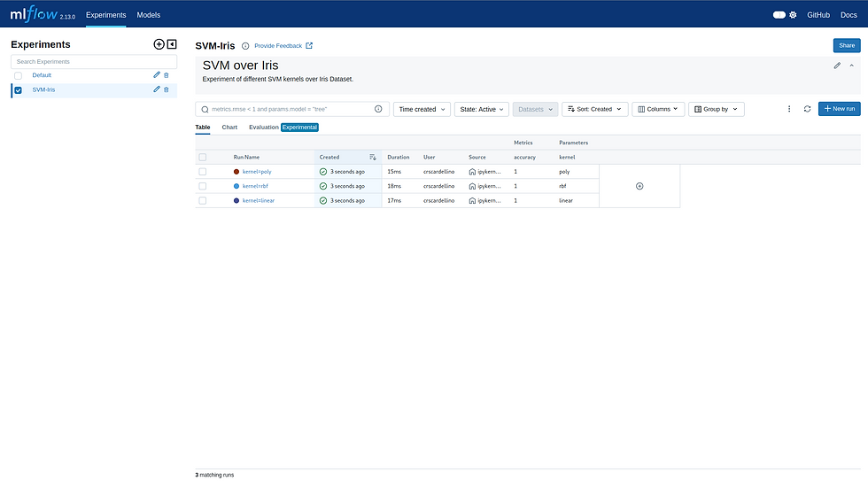Screen dimensions: 868x488
Task: Add a new experiment with plus icon
Action: click(x=159, y=44)
